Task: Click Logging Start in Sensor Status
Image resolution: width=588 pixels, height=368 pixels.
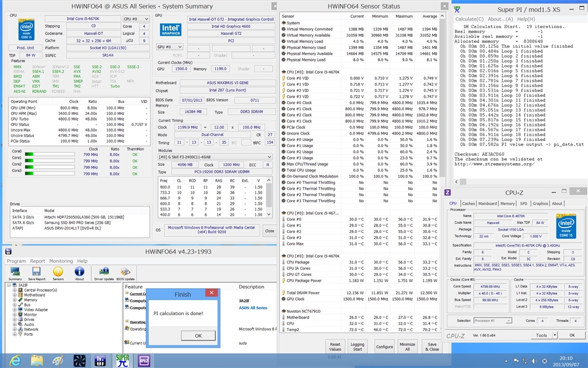Action: point(357,346)
